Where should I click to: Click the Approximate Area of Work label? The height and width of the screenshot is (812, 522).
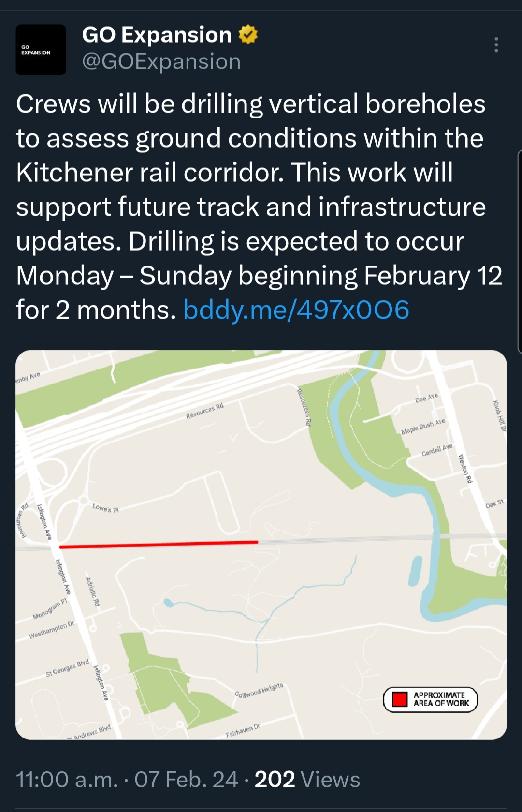pyautogui.click(x=441, y=699)
